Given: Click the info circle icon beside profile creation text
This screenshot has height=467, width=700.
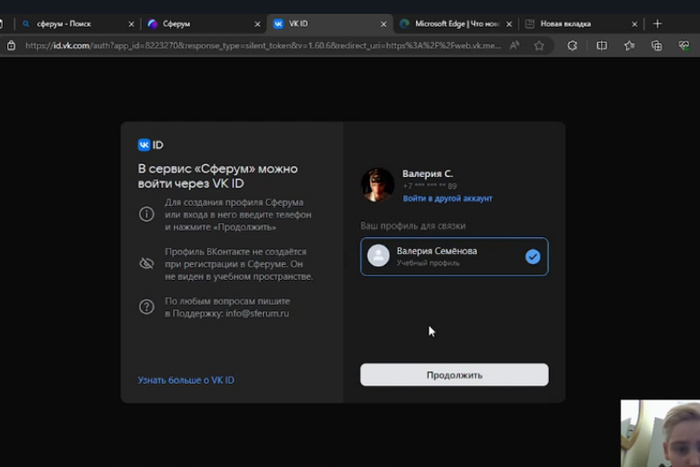Looking at the screenshot, I should 147,214.
